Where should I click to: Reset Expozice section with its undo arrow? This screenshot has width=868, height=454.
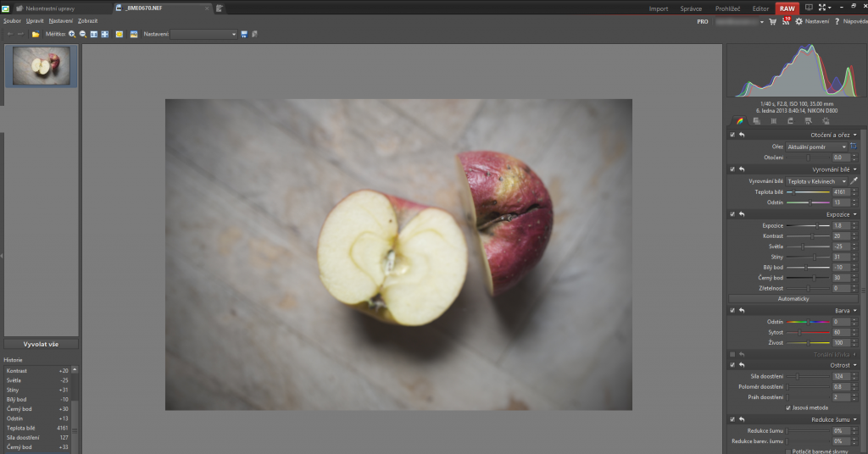(x=742, y=214)
